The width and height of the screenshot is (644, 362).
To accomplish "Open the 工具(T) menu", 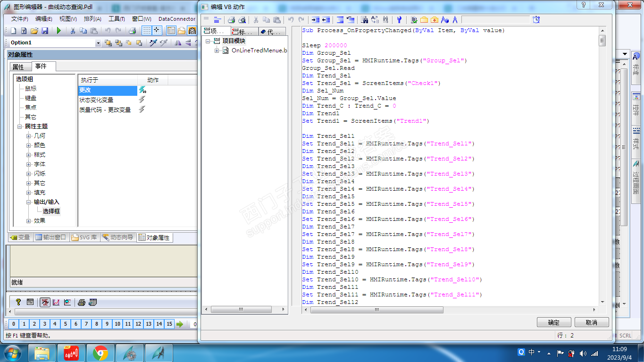I will click(117, 19).
